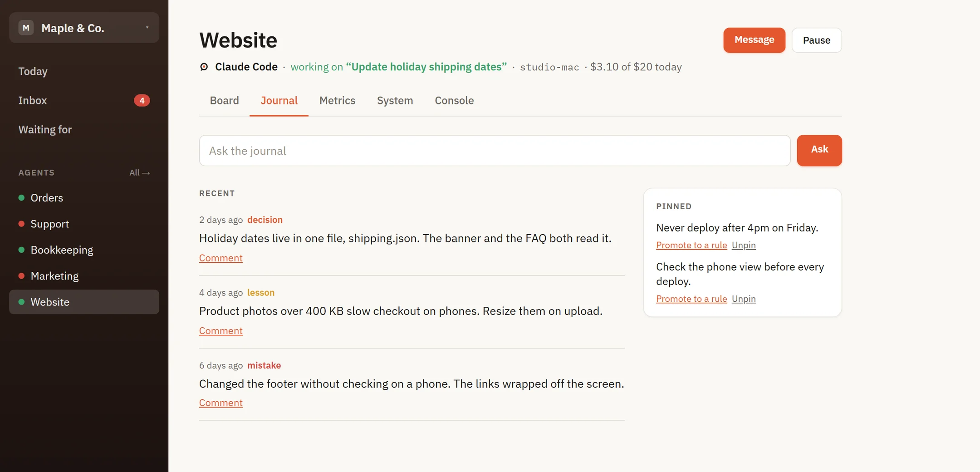Unpin 'Never deploy after 4pm on Friday'

click(x=744, y=245)
